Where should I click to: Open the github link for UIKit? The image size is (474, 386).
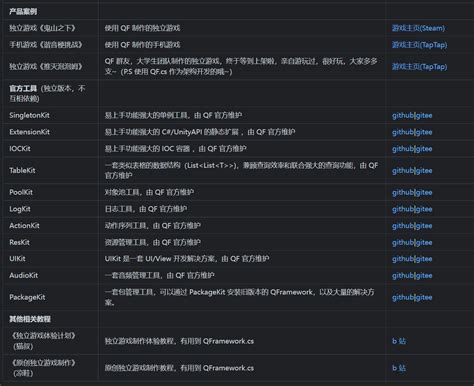pos(402,259)
